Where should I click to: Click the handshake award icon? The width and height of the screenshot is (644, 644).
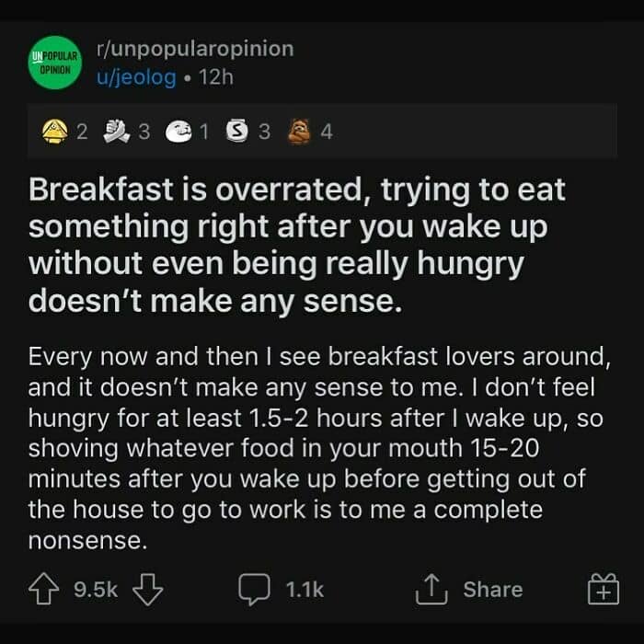pos(116,132)
